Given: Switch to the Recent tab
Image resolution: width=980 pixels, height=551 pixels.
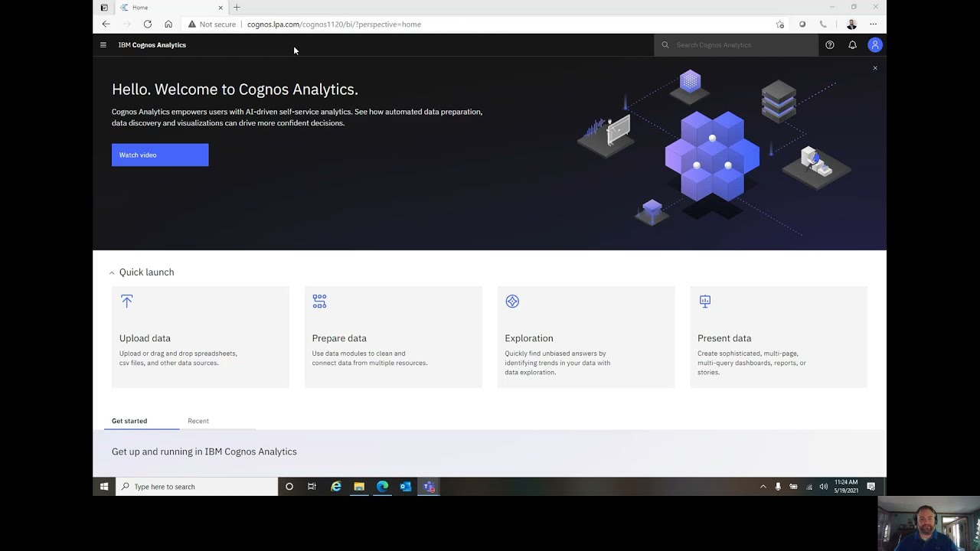Looking at the screenshot, I should pos(198,421).
